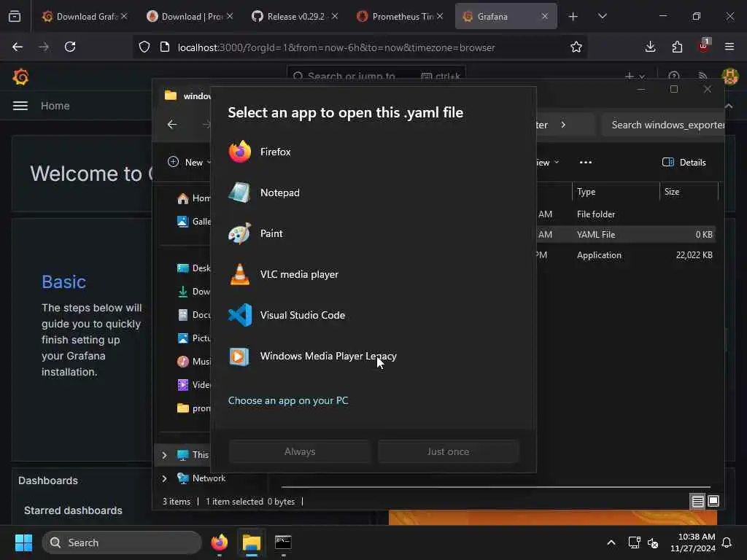Switch Explorer to details view layout
The height and width of the screenshot is (560, 747).
[697, 501]
